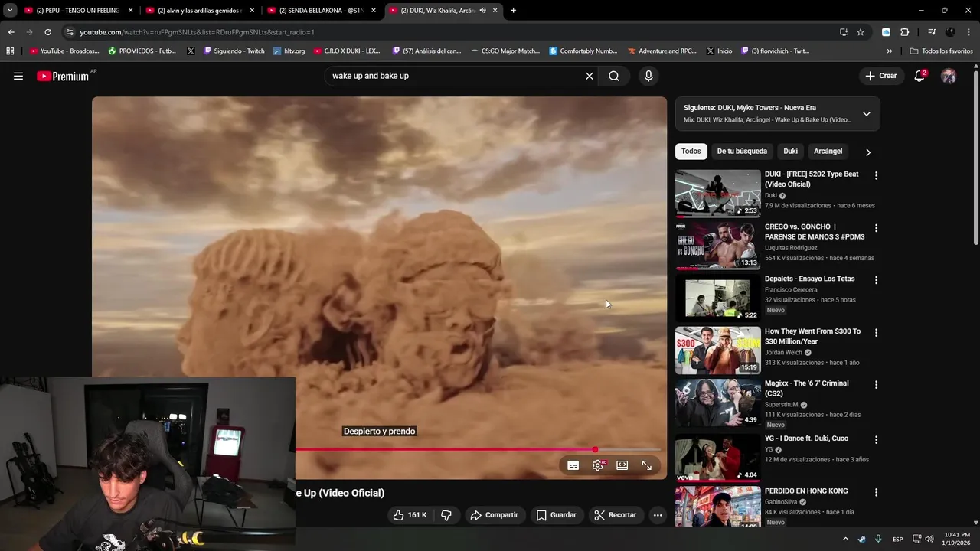Open the browser extensions puzzle icon
980x551 pixels.
(905, 32)
